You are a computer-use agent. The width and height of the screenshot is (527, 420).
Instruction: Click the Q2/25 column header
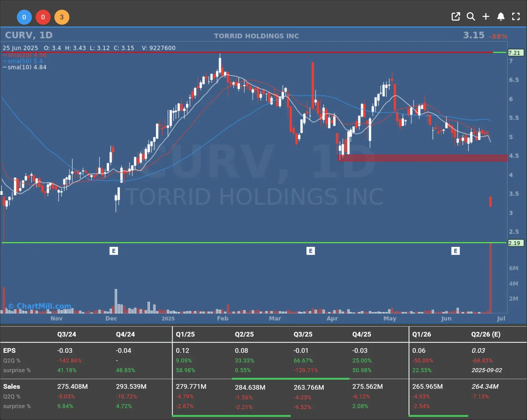coord(244,334)
